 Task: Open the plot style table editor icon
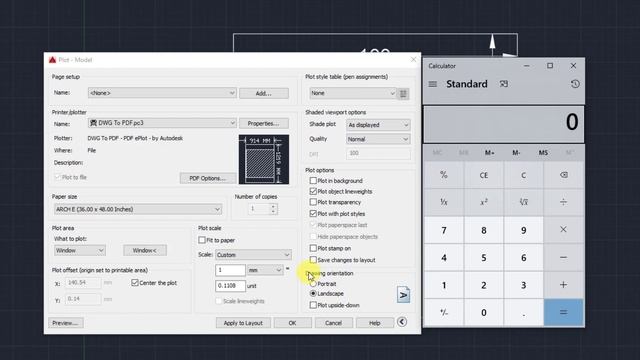coord(403,93)
